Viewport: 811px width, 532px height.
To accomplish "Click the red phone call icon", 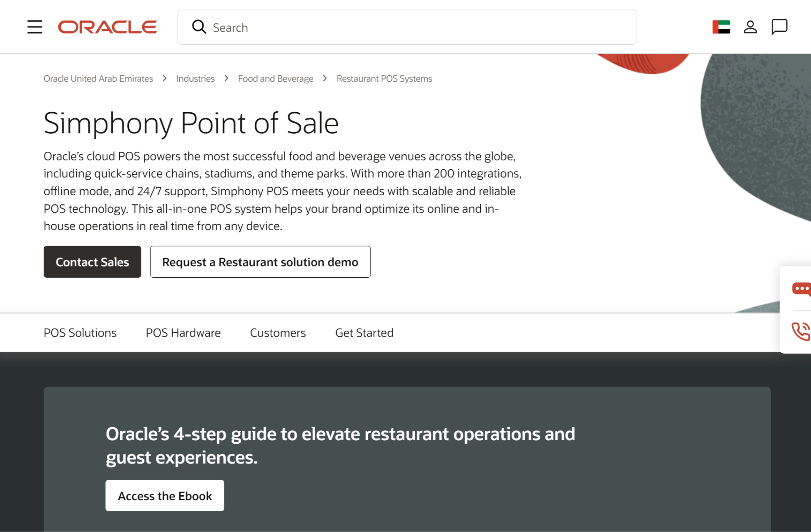I will [x=801, y=332].
